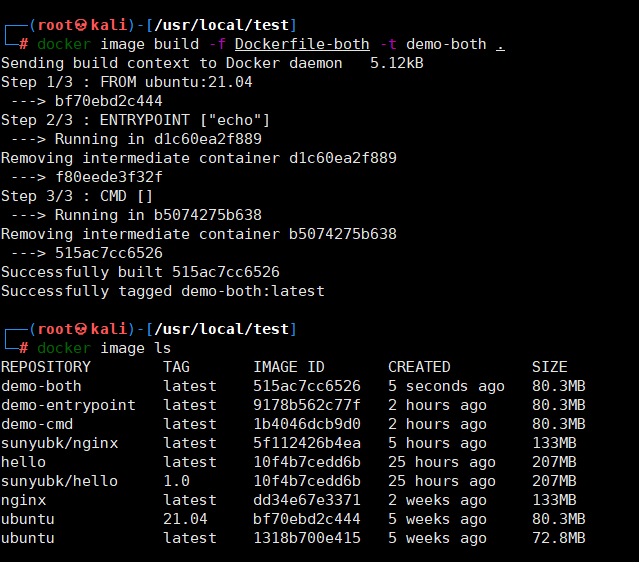The height and width of the screenshot is (562, 639).
Task: Click the REPOSITORY column header
Action: (x=46, y=367)
